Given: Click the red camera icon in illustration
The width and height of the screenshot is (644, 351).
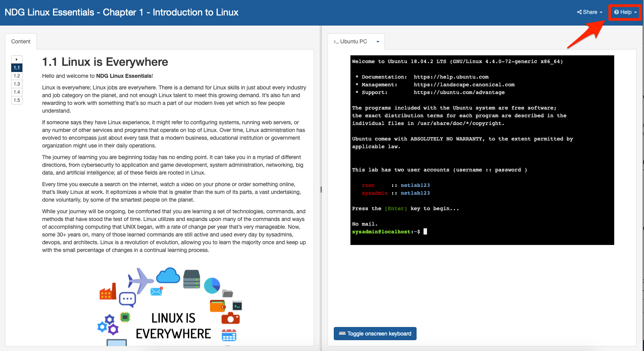Looking at the screenshot, I should (231, 318).
